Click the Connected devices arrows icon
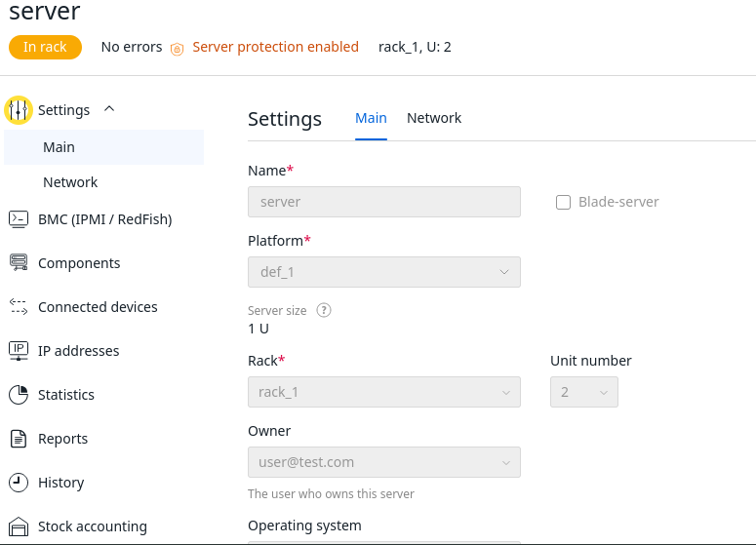Viewport: 756px width, 545px height. click(x=18, y=306)
